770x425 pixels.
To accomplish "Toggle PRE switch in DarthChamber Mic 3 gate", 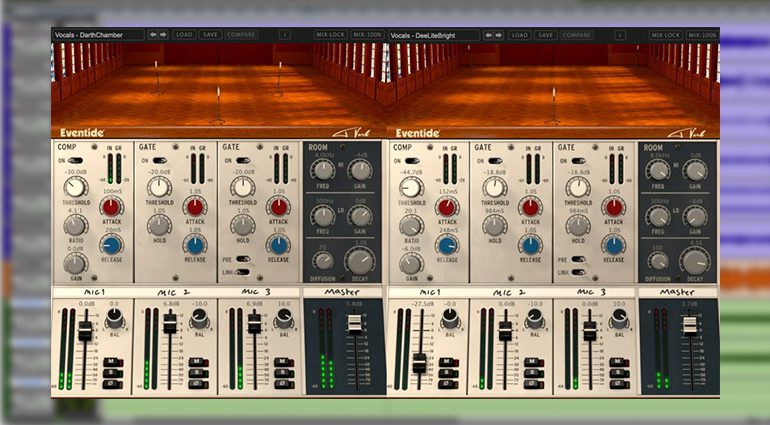I will (x=243, y=259).
